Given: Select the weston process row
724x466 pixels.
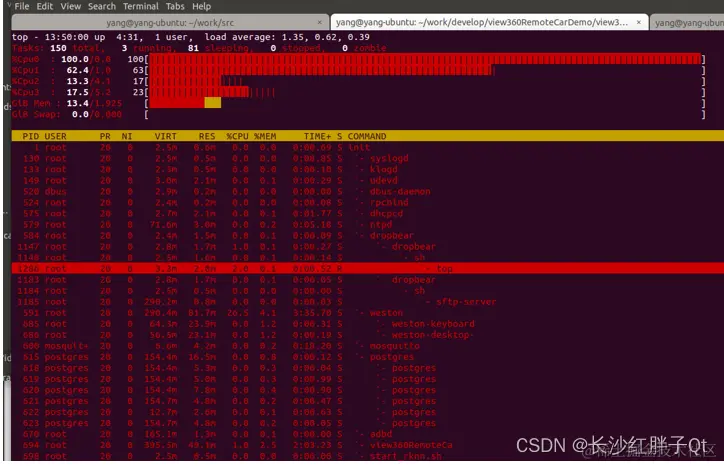Looking at the screenshot, I should point(368,313).
